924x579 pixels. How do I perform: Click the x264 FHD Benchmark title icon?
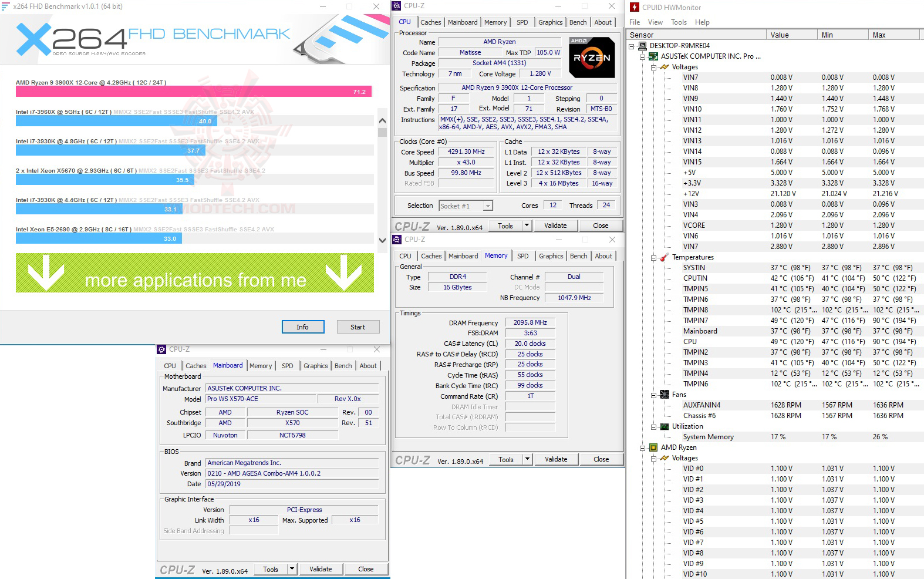tap(6, 6)
